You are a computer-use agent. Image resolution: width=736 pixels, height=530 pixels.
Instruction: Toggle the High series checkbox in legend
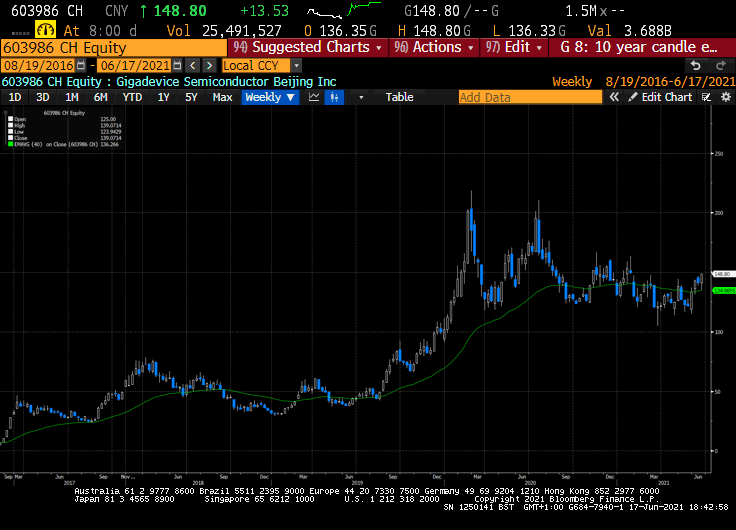tap(10, 125)
